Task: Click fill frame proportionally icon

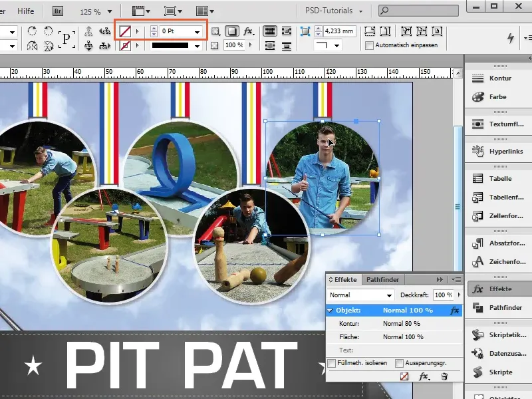Action: coord(370,31)
